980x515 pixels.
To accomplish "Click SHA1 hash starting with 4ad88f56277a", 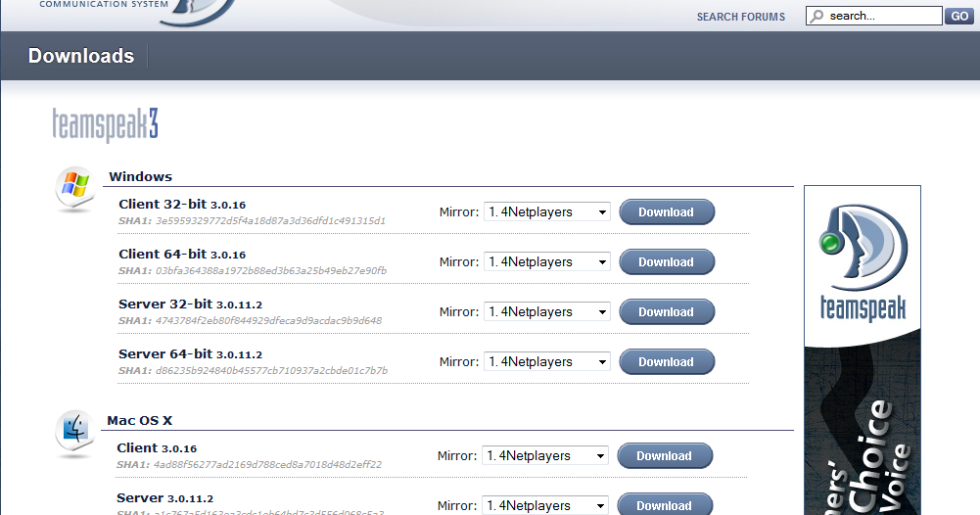I will [267, 464].
